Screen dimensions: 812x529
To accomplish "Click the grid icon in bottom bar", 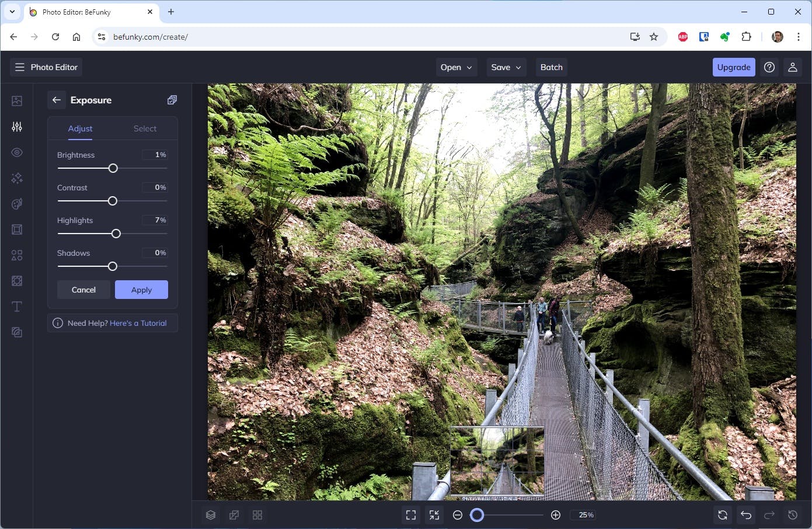I will pyautogui.click(x=257, y=515).
